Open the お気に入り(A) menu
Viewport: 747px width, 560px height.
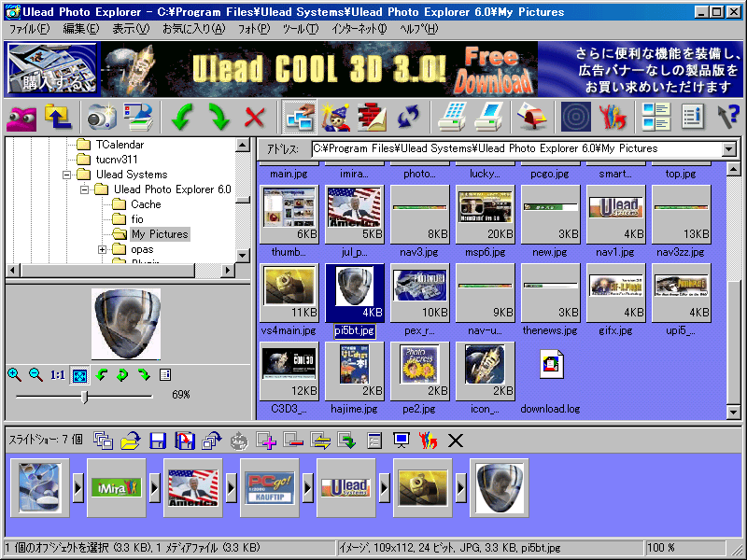194,29
